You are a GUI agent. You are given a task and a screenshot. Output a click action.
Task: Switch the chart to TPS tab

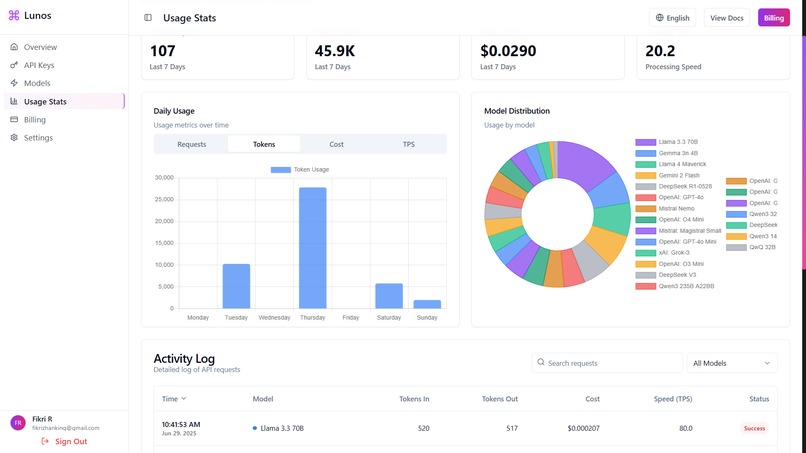pos(409,144)
